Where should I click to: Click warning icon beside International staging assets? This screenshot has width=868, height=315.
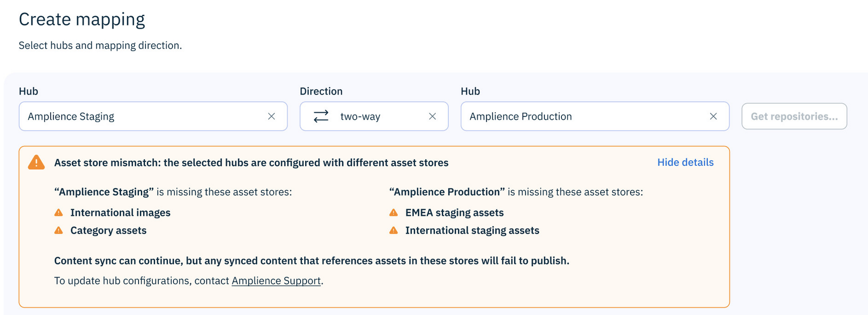point(393,230)
